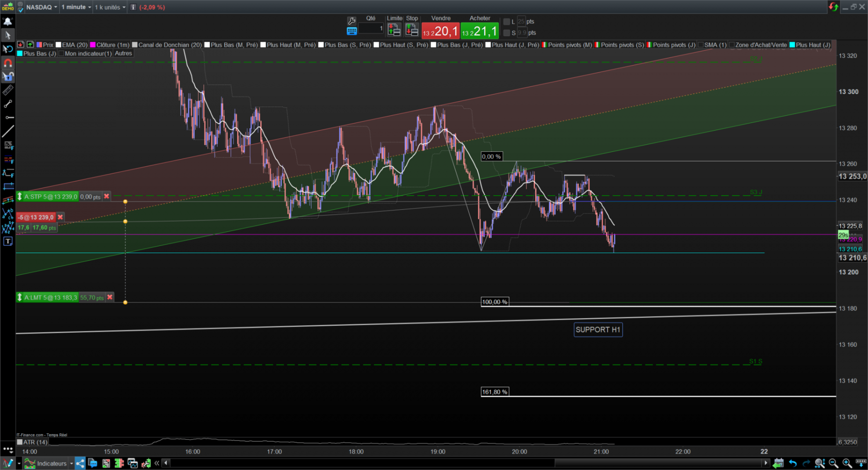Open the 1 k unités dropdown
The image size is (868, 470).
coord(110,7)
